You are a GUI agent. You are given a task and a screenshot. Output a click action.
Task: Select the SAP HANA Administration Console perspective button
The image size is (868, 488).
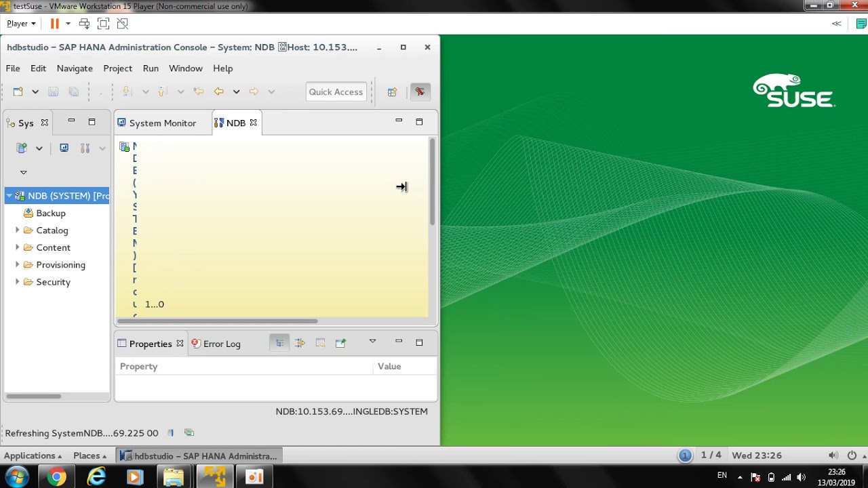pos(420,91)
